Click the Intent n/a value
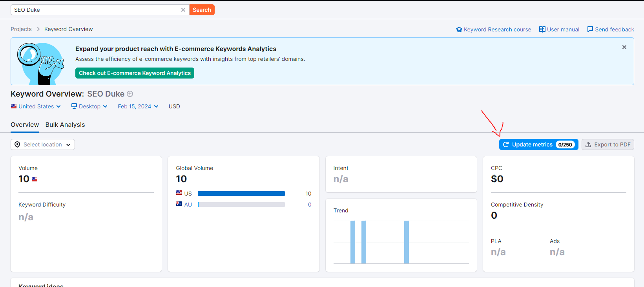The height and width of the screenshot is (287, 644). pos(341,179)
